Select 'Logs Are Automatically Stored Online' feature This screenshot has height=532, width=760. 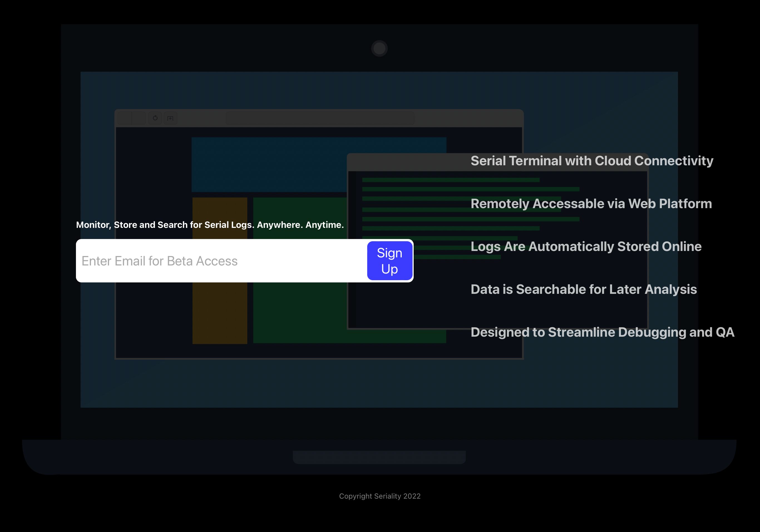pos(586,247)
